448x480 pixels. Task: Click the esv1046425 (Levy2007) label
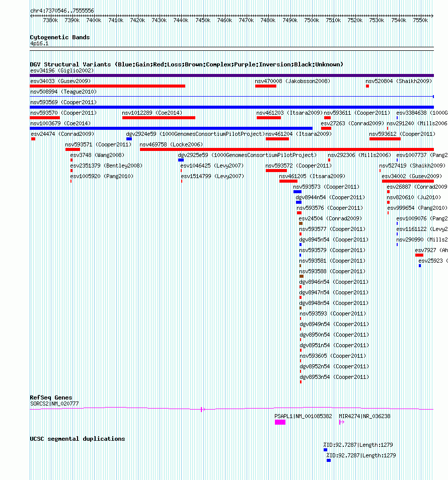212,166
